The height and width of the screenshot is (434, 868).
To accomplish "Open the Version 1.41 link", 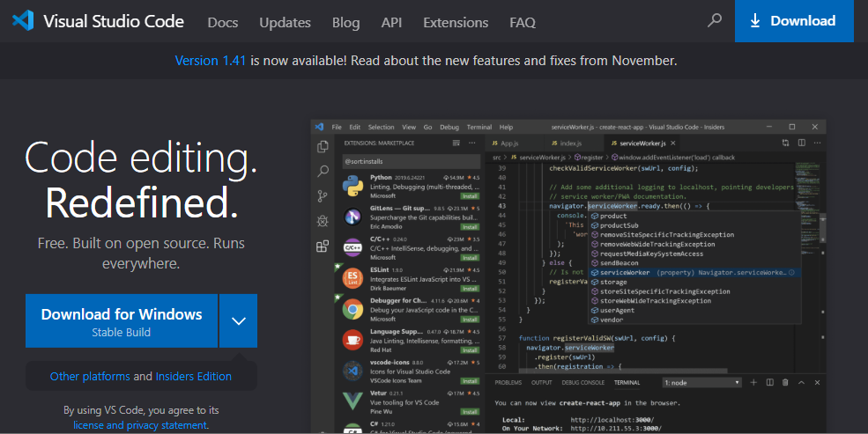I will coord(211,60).
